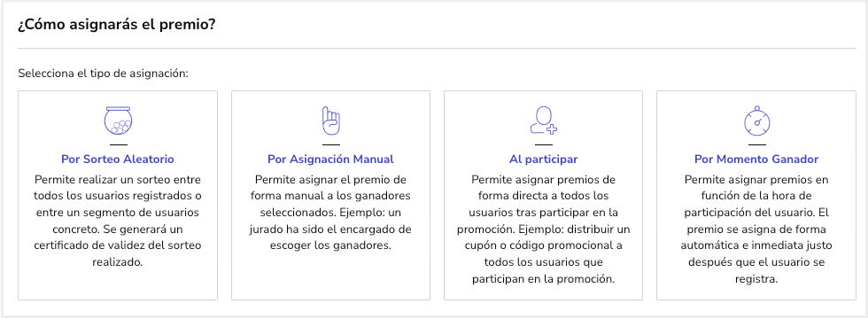This screenshot has height=319, width=868.
Task: Pick the 'Al participar' option title
Action: tap(543, 159)
